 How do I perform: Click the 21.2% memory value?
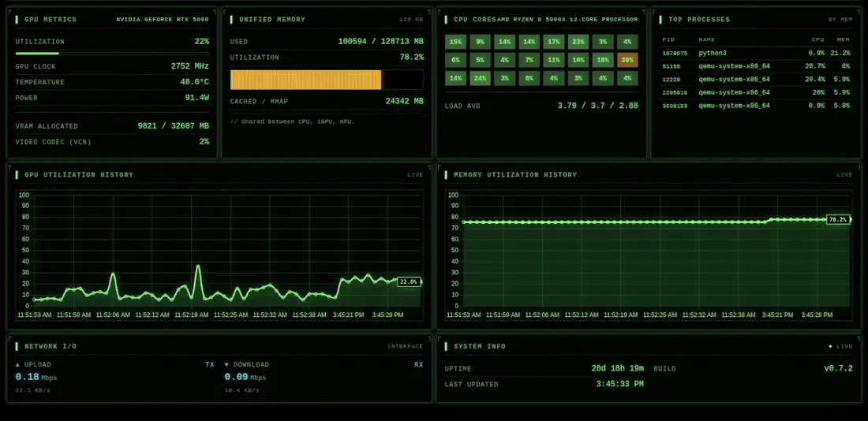(840, 53)
